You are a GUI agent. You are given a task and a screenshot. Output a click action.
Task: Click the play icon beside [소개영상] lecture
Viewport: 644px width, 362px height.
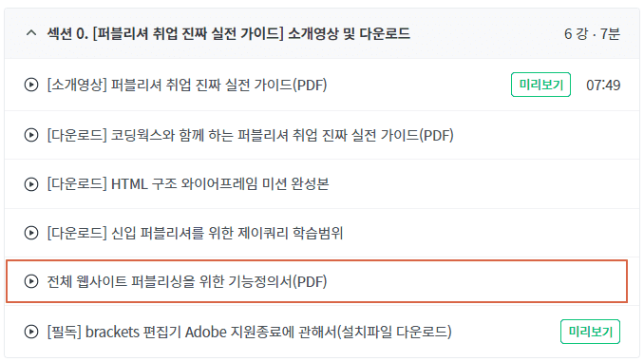point(31,86)
